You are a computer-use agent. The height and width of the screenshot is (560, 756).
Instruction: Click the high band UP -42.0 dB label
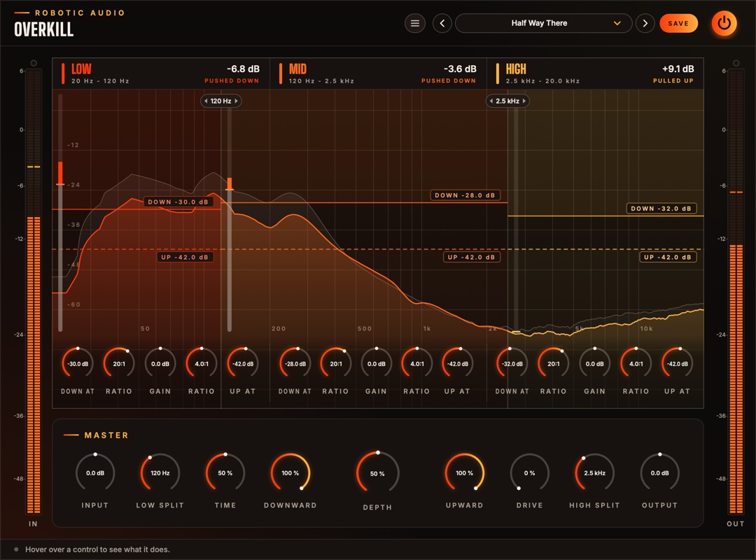[668, 257]
